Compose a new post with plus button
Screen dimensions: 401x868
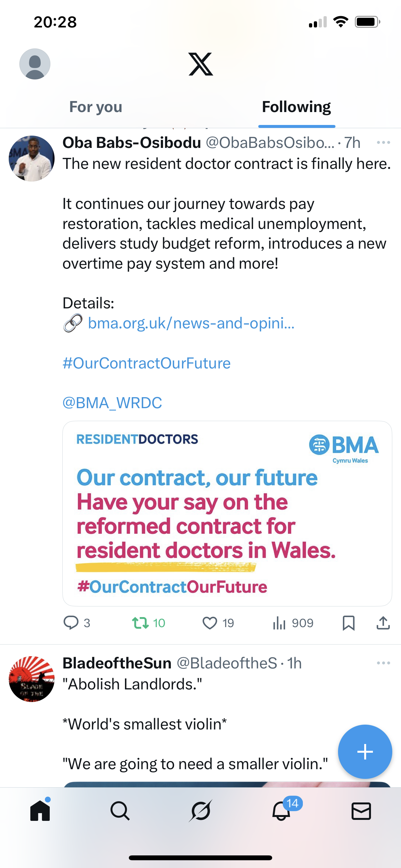click(365, 752)
